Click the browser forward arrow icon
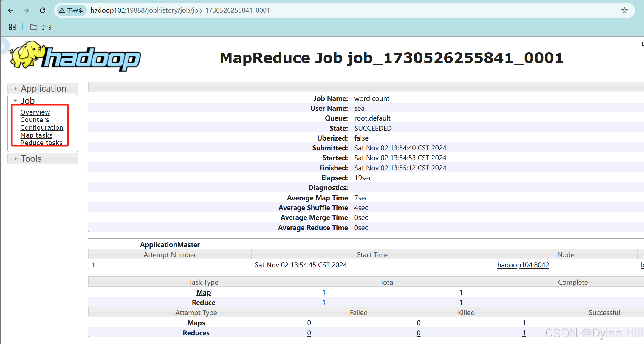Viewport: 644px width, 344px height. (27, 10)
